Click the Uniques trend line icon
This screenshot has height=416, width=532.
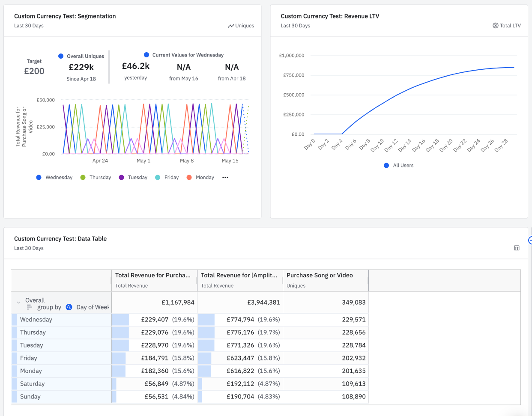click(x=230, y=26)
